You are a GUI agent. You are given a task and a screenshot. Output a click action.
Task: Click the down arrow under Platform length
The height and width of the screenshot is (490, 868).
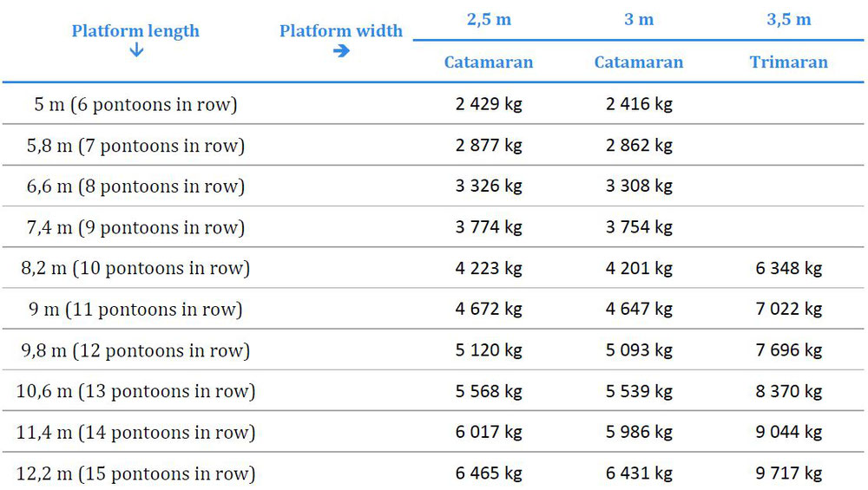click(x=135, y=51)
